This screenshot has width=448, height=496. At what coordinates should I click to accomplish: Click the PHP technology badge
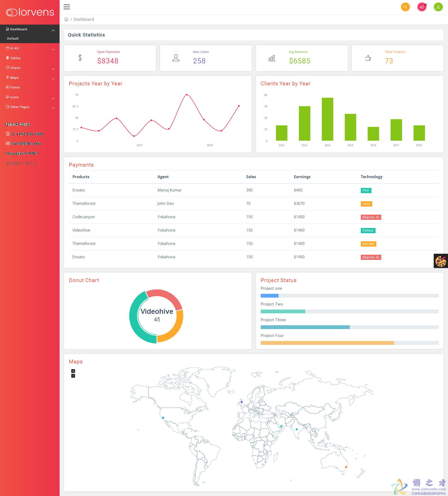coord(366,191)
